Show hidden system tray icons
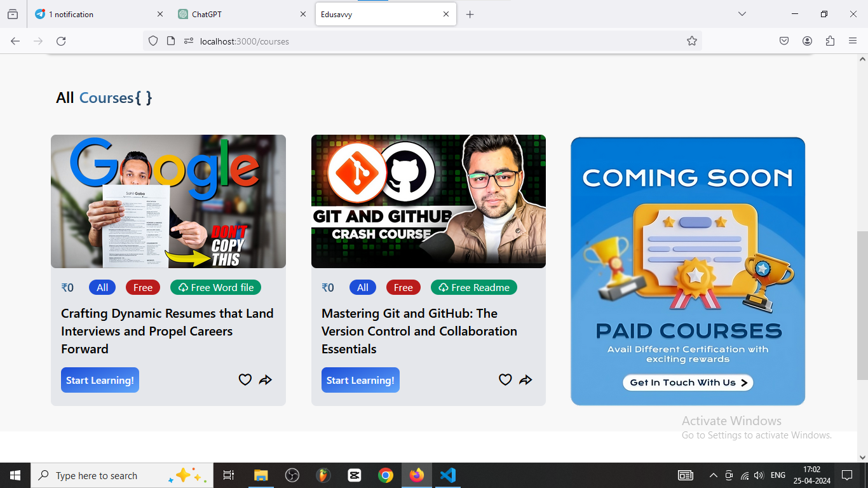 713,475
